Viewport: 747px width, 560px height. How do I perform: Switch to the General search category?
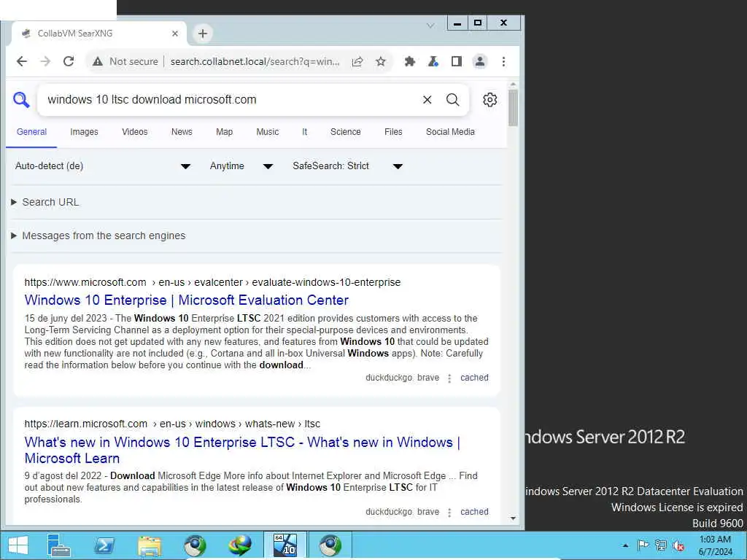pyautogui.click(x=31, y=132)
